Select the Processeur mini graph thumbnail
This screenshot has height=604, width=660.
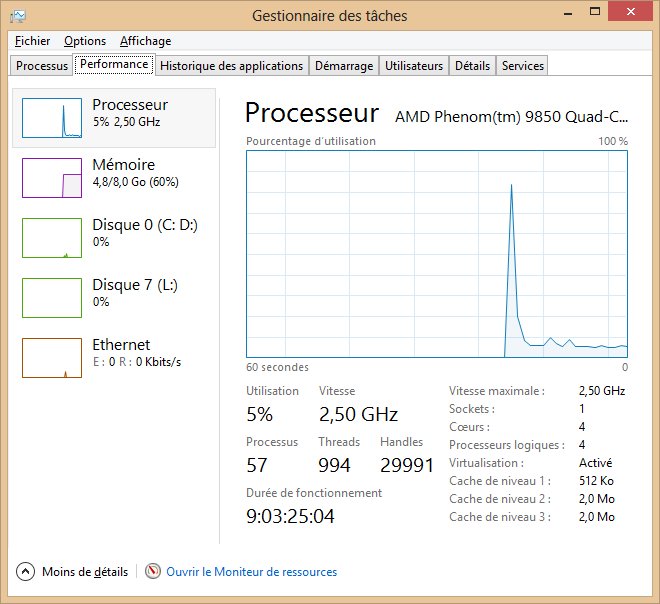(51, 119)
